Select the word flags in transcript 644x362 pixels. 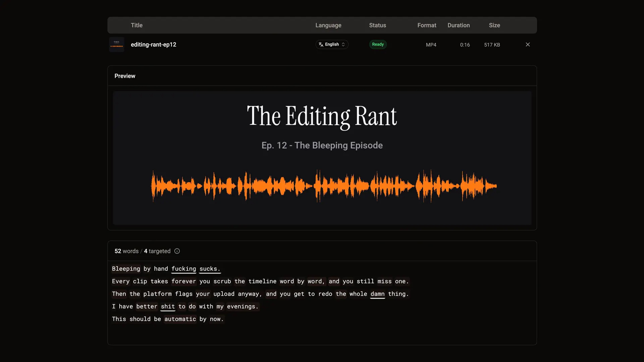point(183,294)
